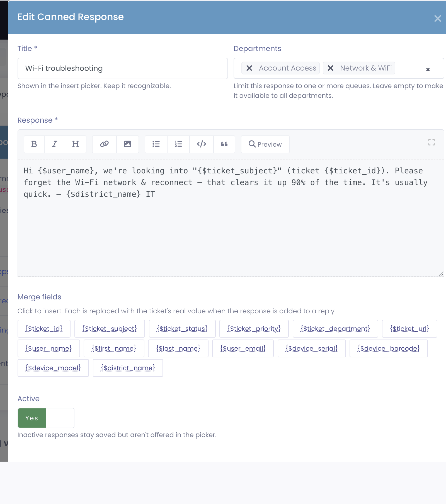Click the Network & WiFi department chip label
Viewport: 446px width, 504px height.
(366, 68)
